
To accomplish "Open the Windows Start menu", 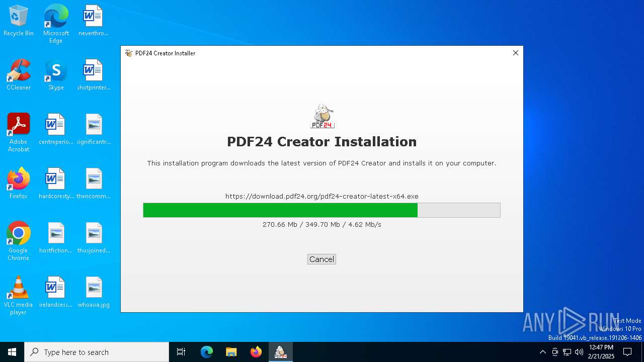I will (12, 352).
